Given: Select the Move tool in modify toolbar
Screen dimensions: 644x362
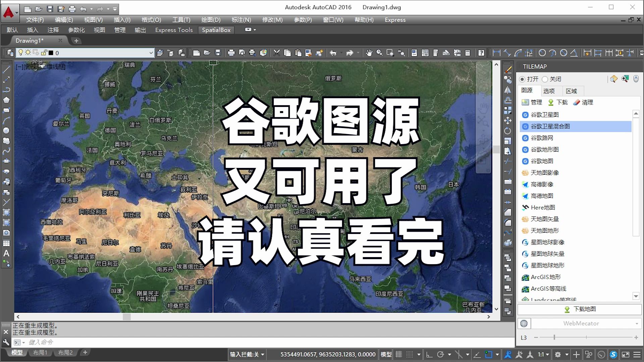Looking at the screenshot, I should tap(508, 120).
